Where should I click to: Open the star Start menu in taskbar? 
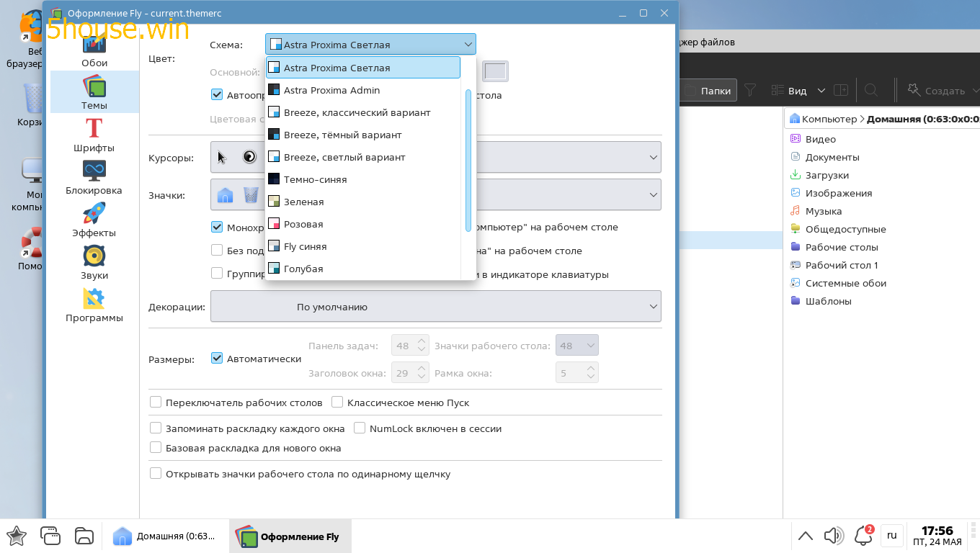(16, 536)
